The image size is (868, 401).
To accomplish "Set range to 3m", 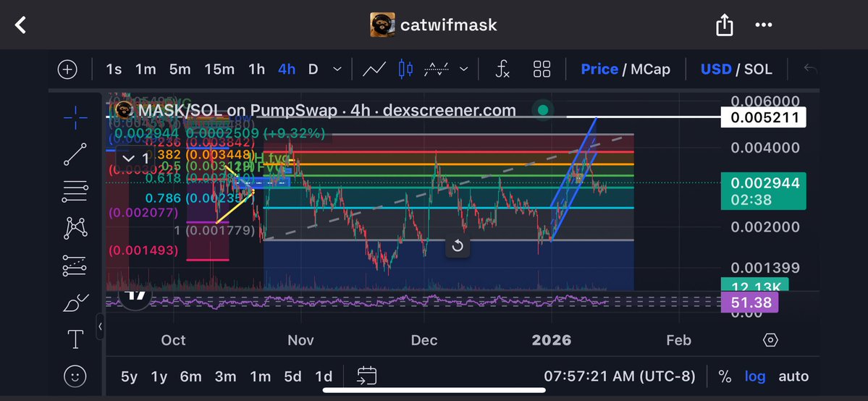I will pos(225,377).
